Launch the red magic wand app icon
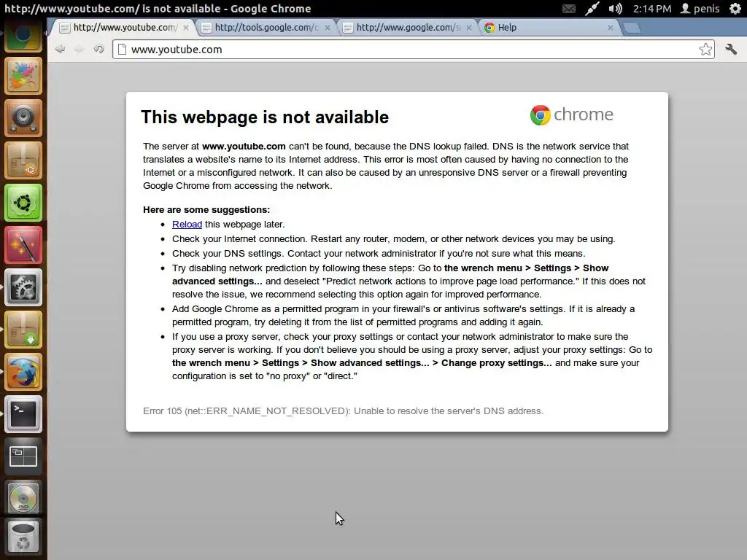This screenshot has width=747, height=560. [x=23, y=245]
